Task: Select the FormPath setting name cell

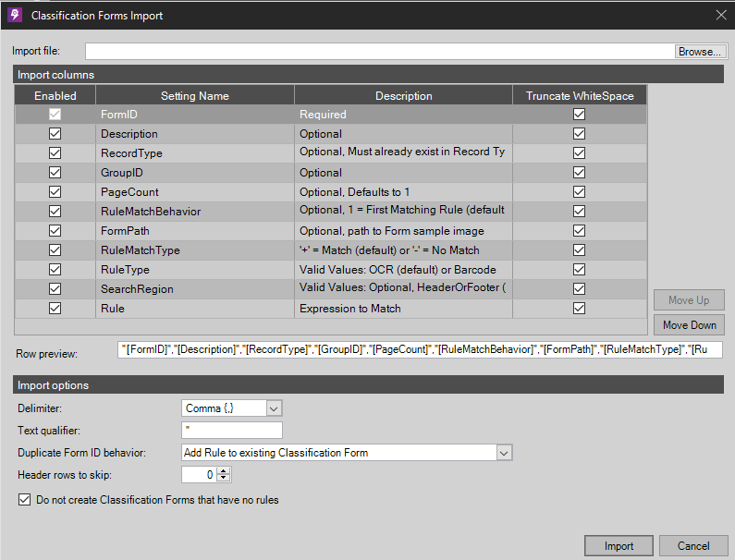Action: [x=195, y=231]
